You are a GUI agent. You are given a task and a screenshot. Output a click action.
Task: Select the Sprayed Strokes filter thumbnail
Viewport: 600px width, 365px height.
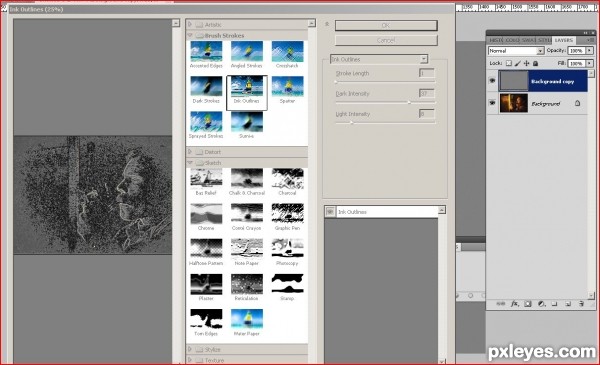point(206,122)
